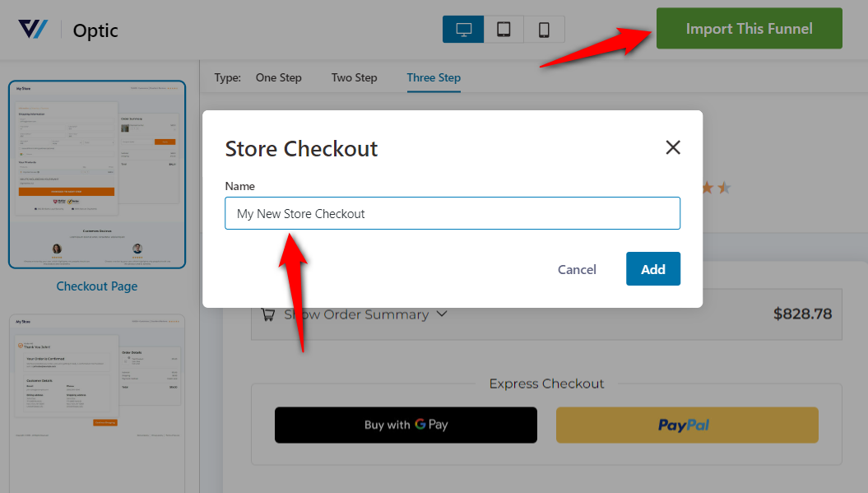Image resolution: width=868 pixels, height=493 pixels.
Task: Expand Show Order Summary chevron
Action: [441, 314]
